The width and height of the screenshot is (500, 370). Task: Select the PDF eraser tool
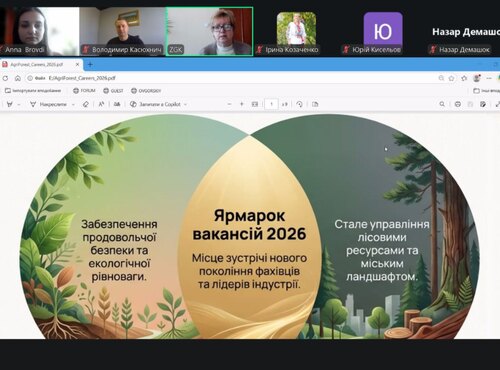click(86, 104)
